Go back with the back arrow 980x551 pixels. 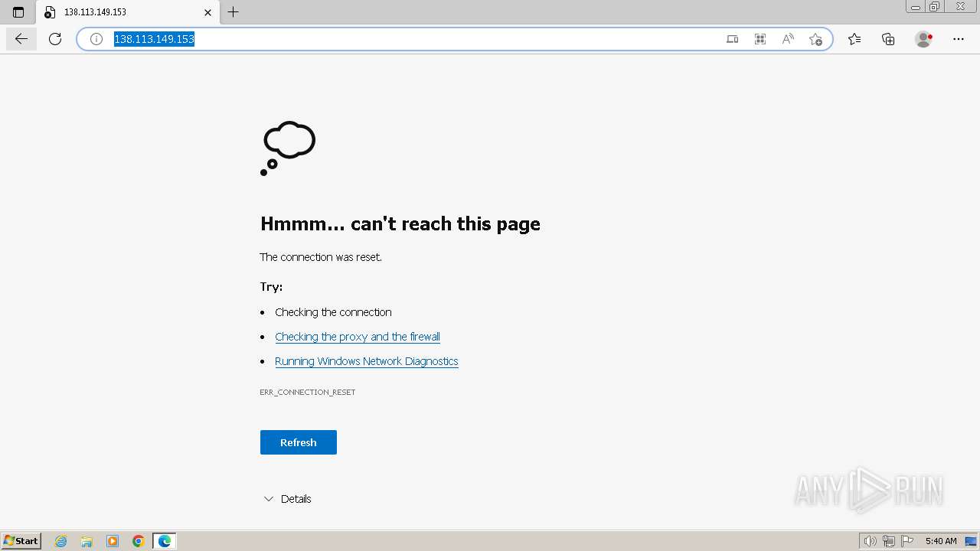[x=21, y=39]
